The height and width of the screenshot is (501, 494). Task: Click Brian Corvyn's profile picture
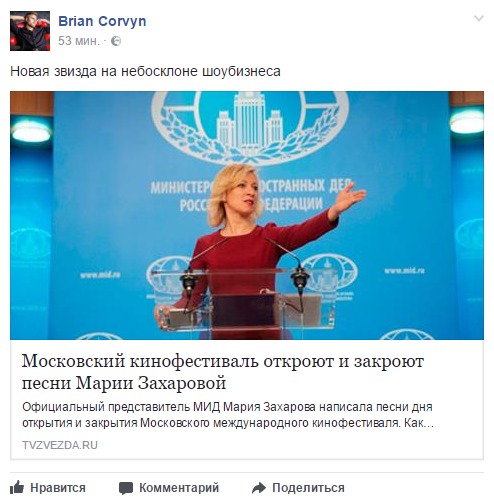click(x=30, y=31)
